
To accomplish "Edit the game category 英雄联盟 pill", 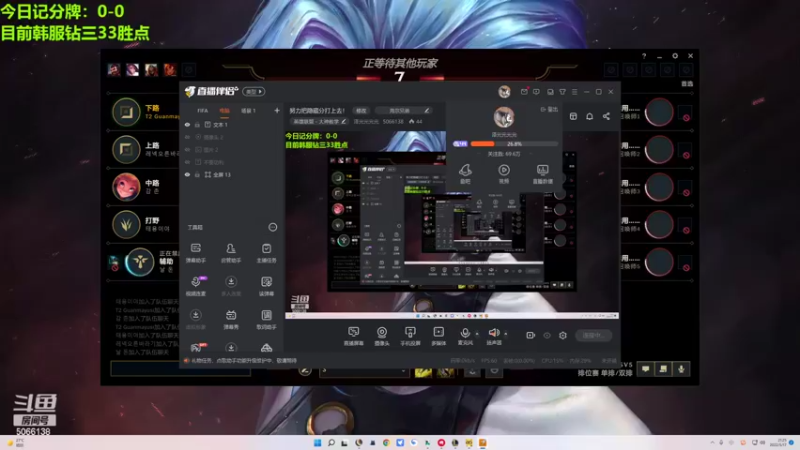I will [319, 121].
